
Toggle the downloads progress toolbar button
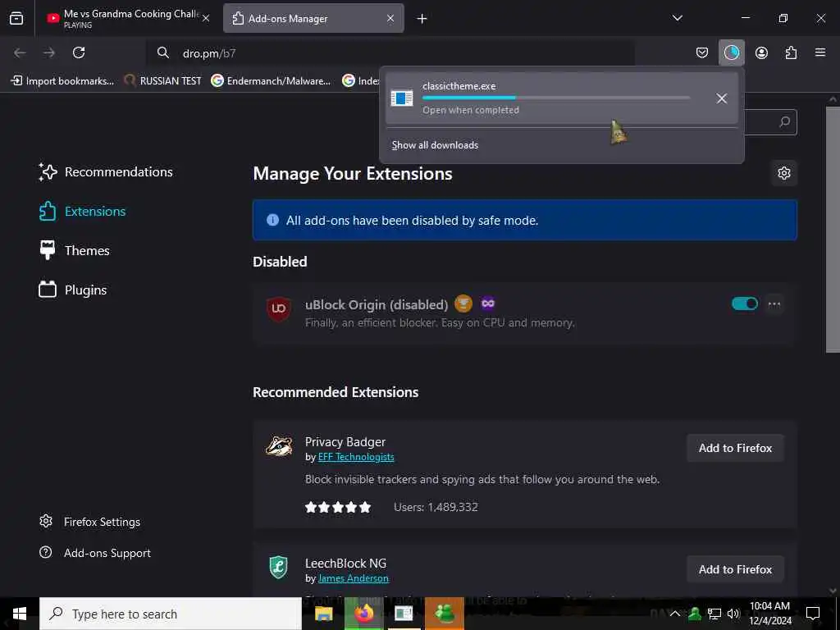tap(731, 52)
